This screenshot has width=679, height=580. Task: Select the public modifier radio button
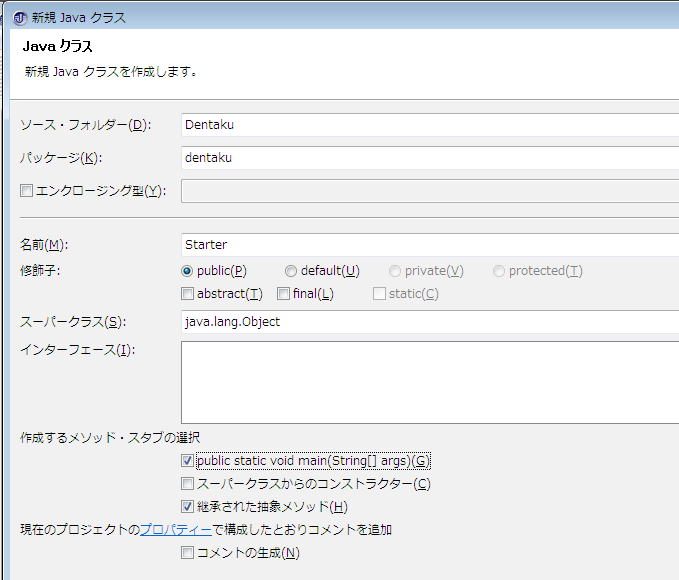(187, 271)
